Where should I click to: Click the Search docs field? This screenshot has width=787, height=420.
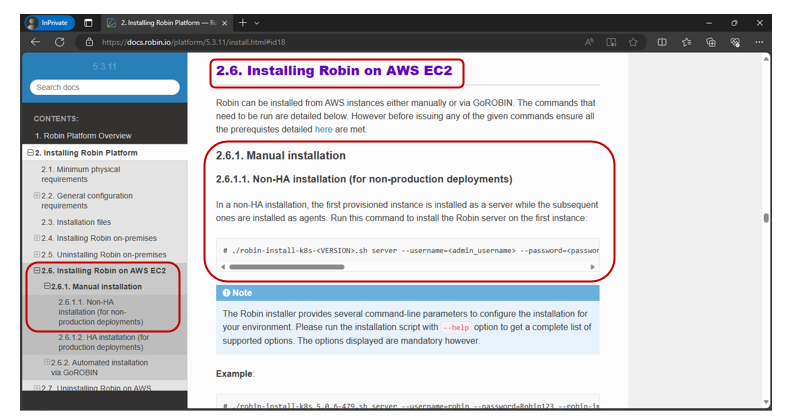click(104, 87)
